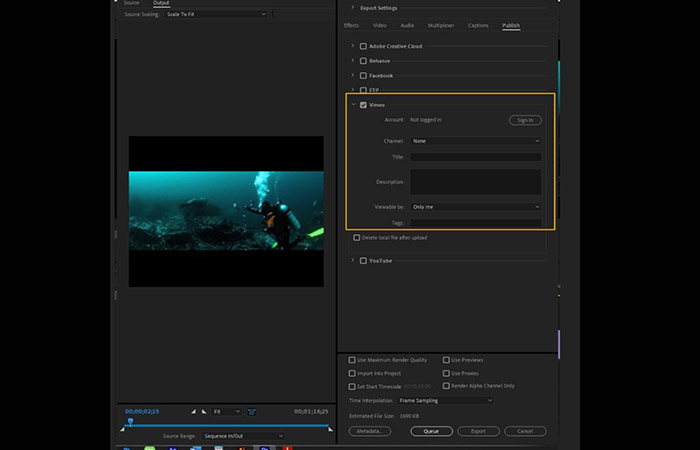Check the YouTube publish checkbox

(363, 261)
